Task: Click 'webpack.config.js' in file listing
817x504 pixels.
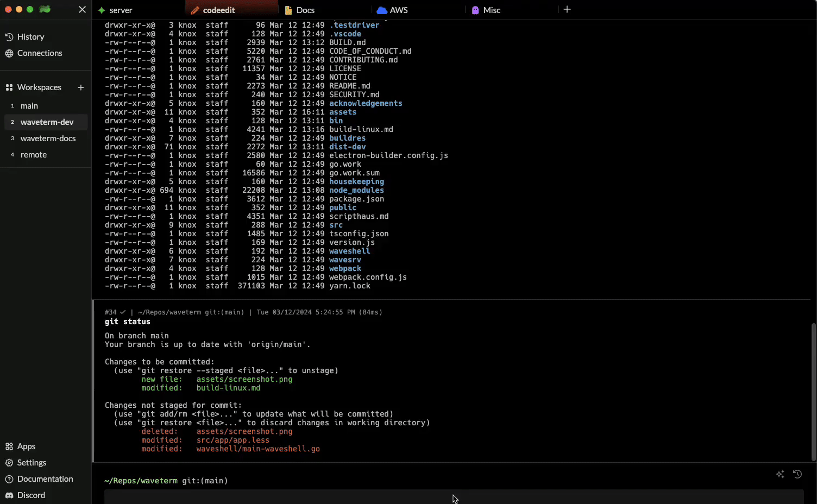Action: pyautogui.click(x=368, y=277)
